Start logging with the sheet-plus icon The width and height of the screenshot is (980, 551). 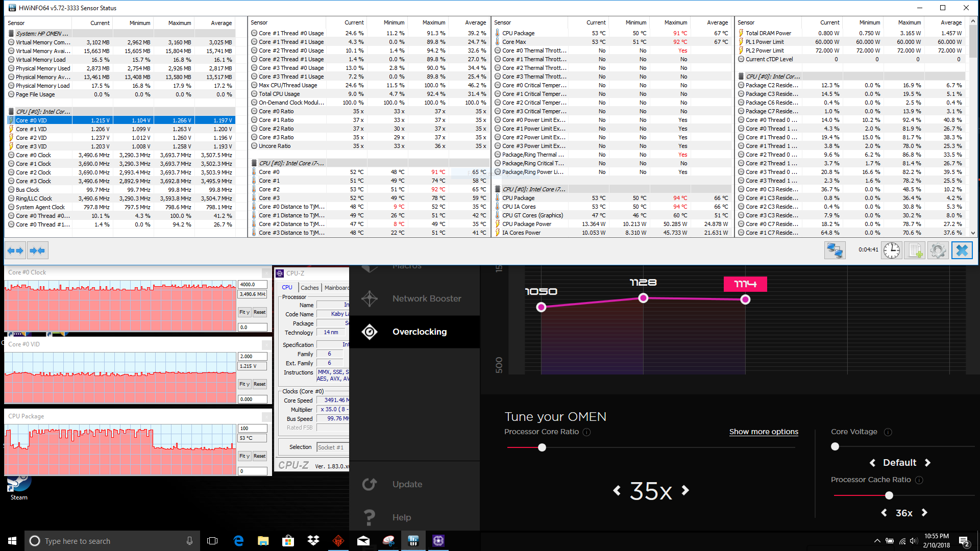pos(915,251)
